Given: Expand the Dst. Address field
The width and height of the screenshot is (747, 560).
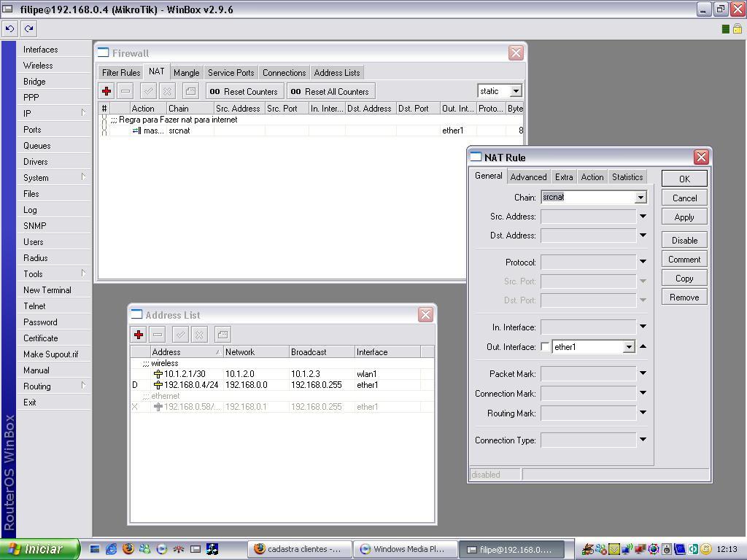Looking at the screenshot, I should click(643, 236).
